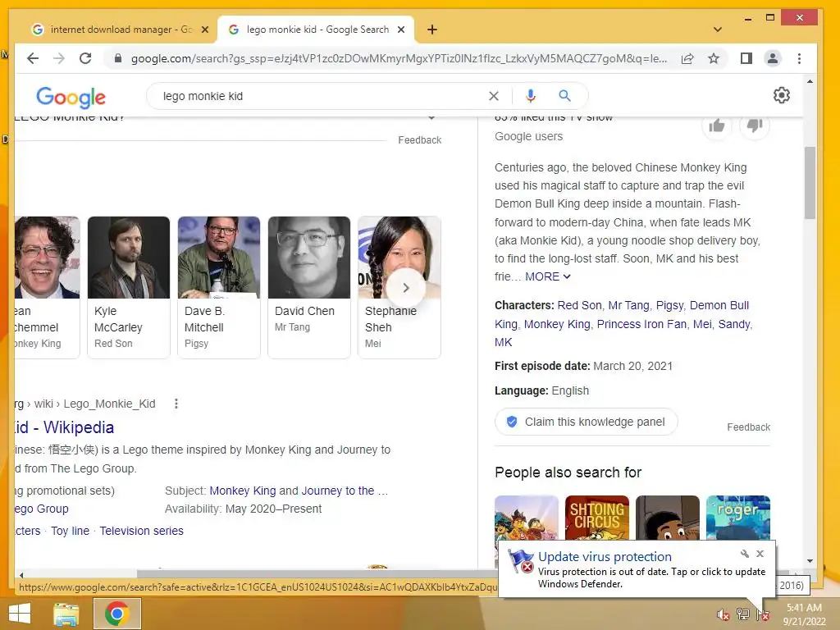
Task: Open Google quick settings gear
Action: [x=782, y=95]
